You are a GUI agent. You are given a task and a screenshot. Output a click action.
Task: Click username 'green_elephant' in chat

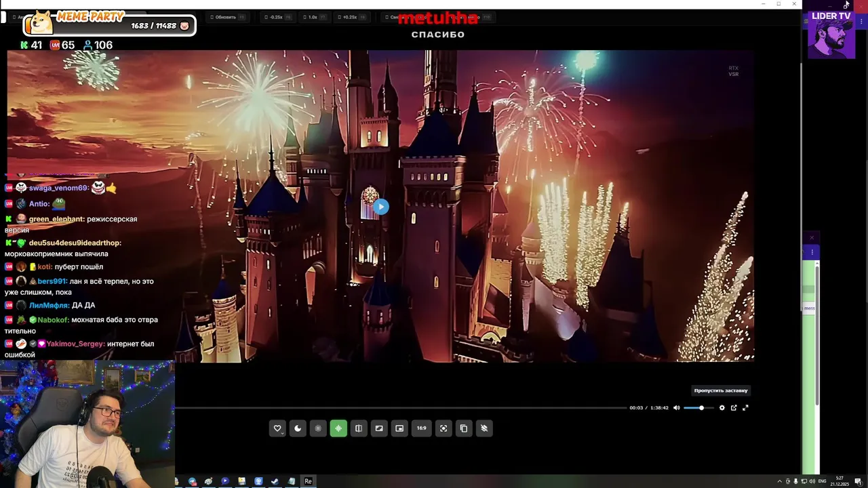[56, 219]
